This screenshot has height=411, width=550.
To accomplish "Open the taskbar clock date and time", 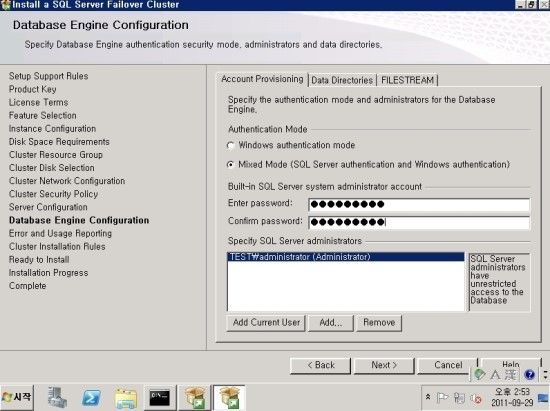I will tap(512, 397).
